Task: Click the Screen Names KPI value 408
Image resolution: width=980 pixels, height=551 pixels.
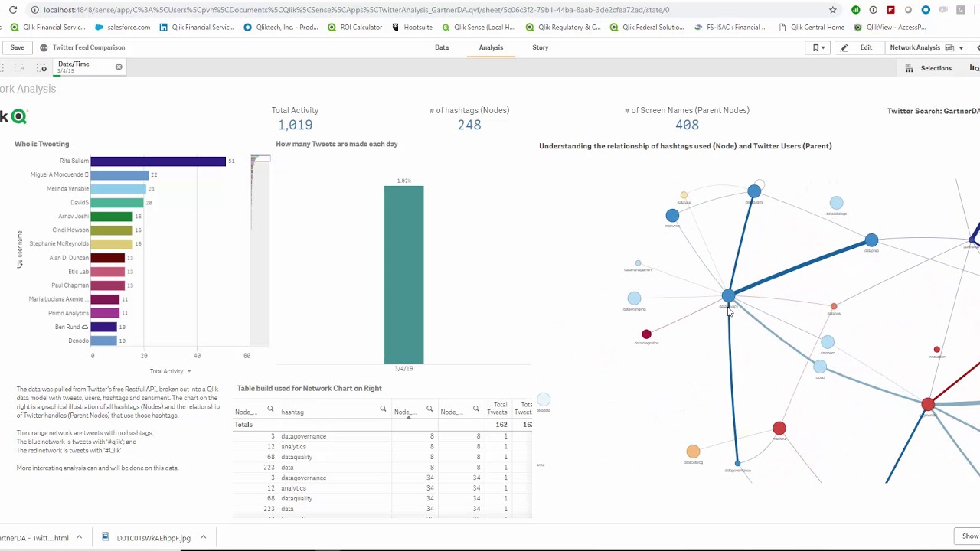Action: point(687,125)
